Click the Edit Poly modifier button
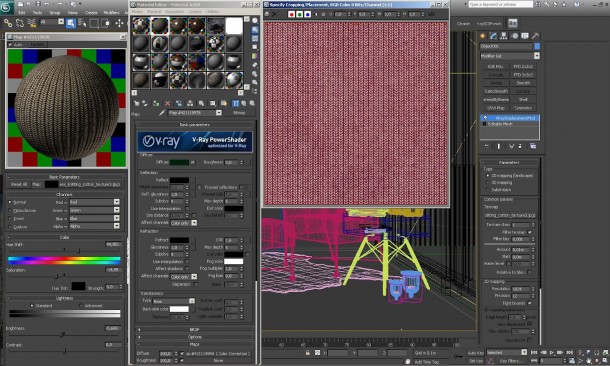The width and height of the screenshot is (610, 366). click(x=496, y=67)
